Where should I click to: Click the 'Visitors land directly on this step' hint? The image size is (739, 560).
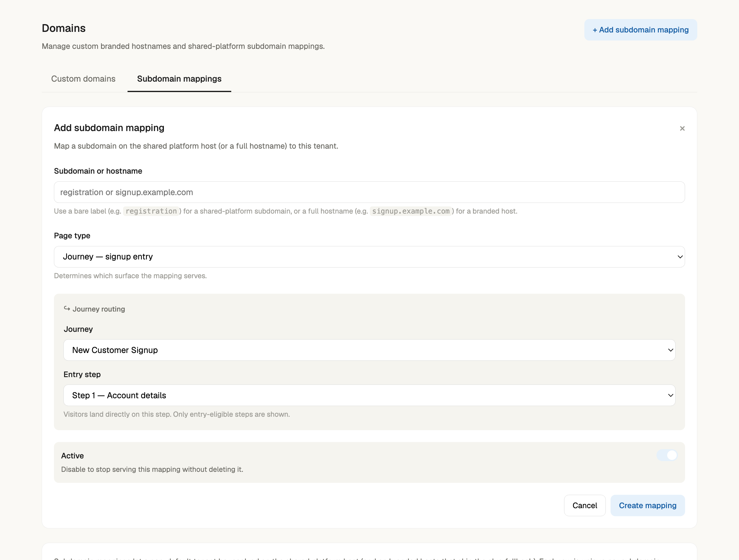177,414
